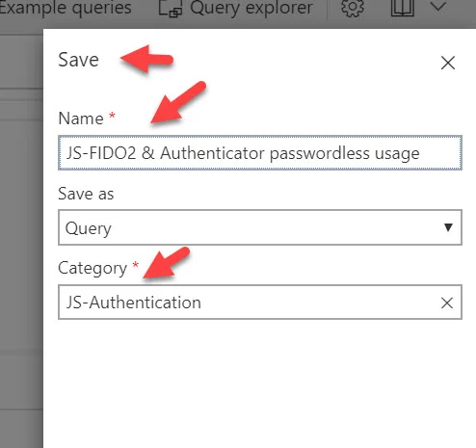
Task: Click the Query explorer window icon
Action: pyautogui.click(x=171, y=8)
